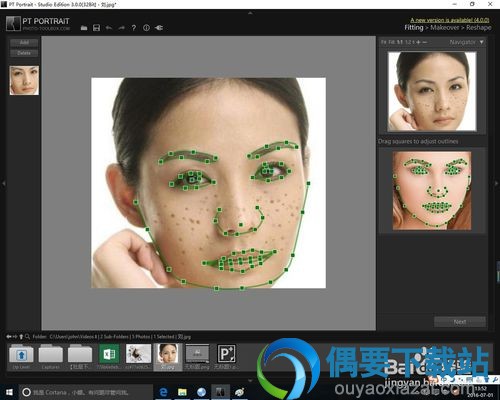Screen dimensions: 500x400
Task: Collapse the left sidebar with the arrow
Action: (x=4, y=183)
